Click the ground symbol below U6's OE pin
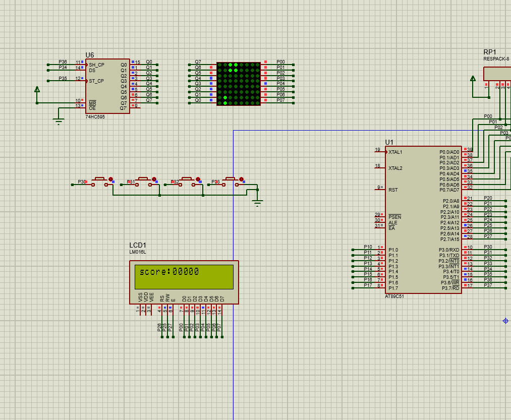This screenshot has height=420, width=511. click(59, 121)
